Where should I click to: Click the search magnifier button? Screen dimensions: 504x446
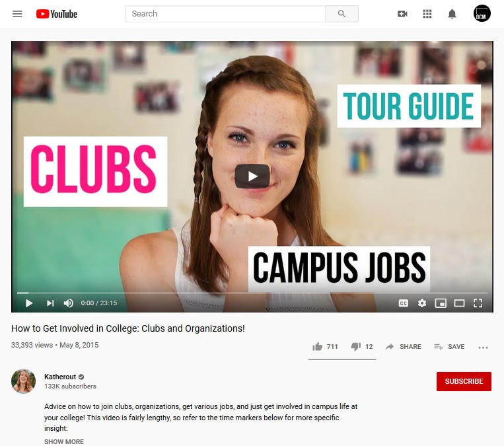coord(342,14)
